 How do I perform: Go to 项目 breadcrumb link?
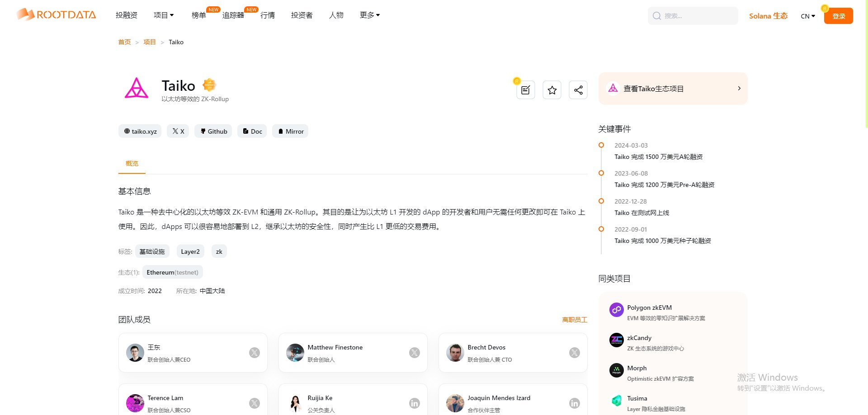click(x=150, y=42)
